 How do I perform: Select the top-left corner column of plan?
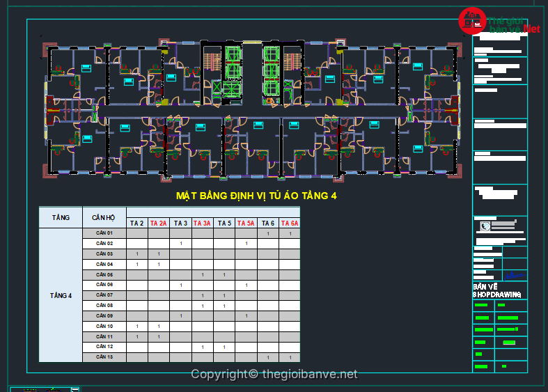pos(49,49)
